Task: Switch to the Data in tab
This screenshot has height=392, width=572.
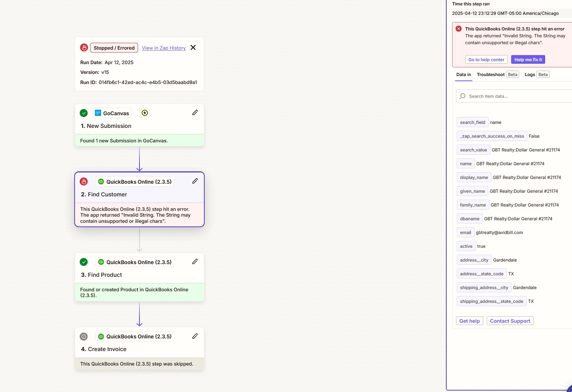Action: click(464, 75)
